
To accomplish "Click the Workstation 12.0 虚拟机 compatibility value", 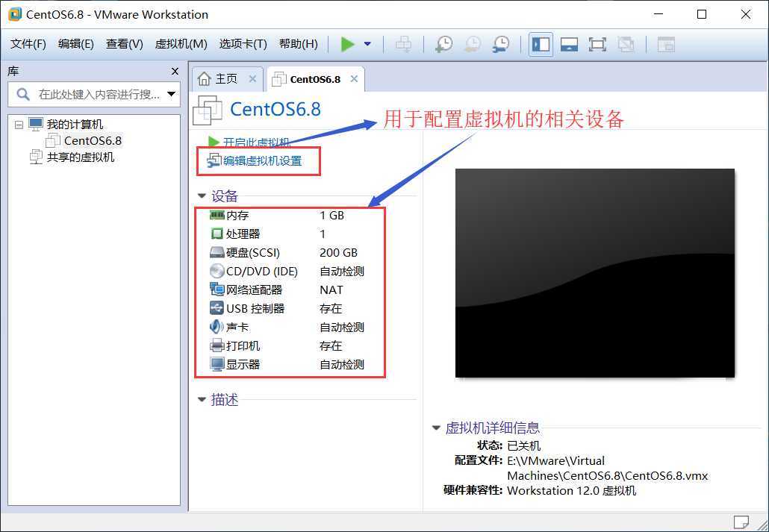I will coord(571,490).
